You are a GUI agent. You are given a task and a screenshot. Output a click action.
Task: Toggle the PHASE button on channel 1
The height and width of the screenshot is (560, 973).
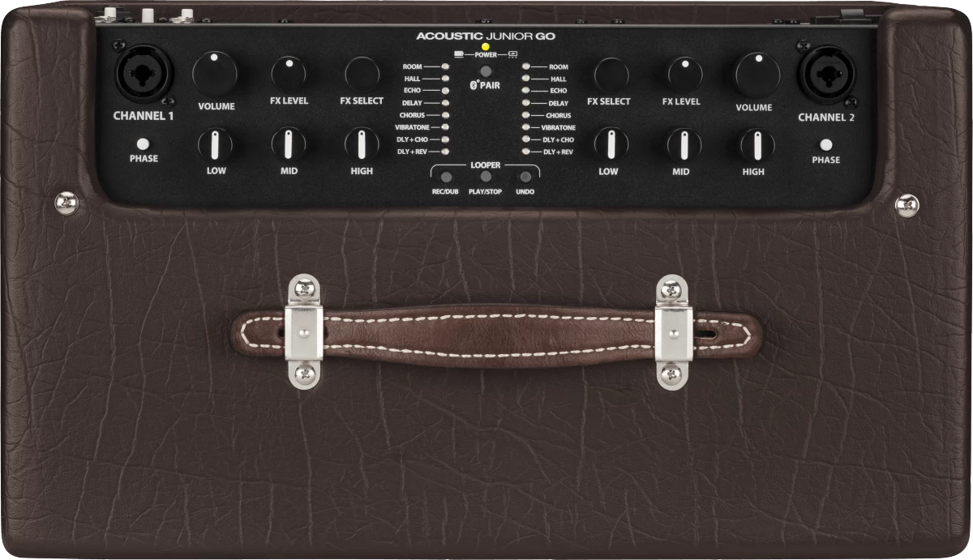coord(143,143)
